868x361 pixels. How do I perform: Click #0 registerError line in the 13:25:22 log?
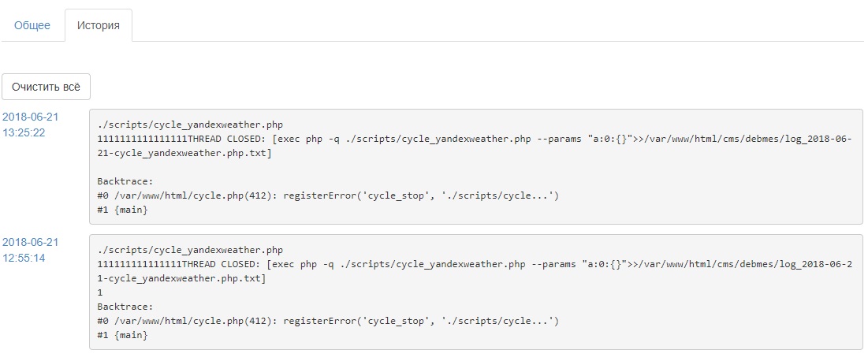328,195
